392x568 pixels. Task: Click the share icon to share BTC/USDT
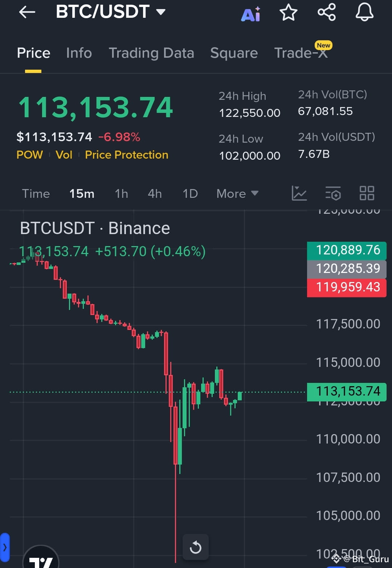coord(326,13)
